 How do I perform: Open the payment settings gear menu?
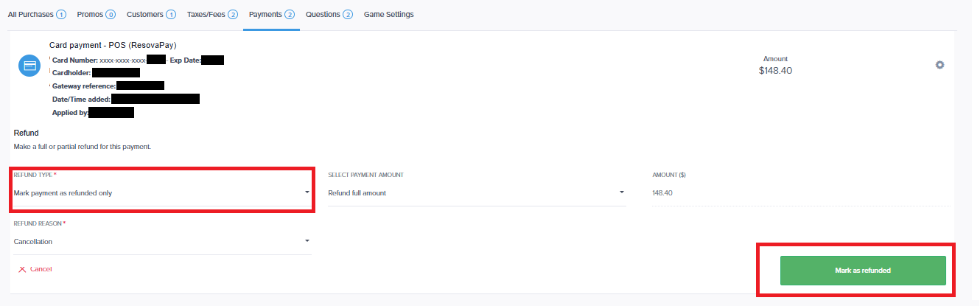pyautogui.click(x=939, y=65)
